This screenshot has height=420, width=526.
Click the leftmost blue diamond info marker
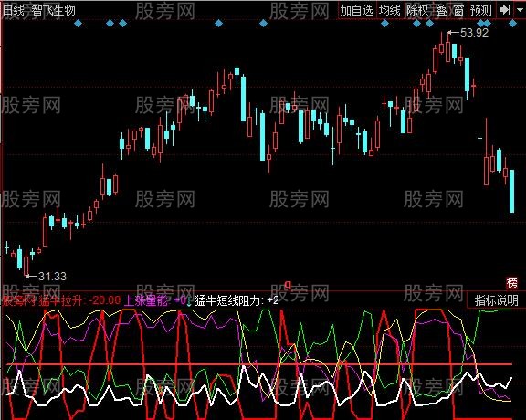[x=78, y=23]
